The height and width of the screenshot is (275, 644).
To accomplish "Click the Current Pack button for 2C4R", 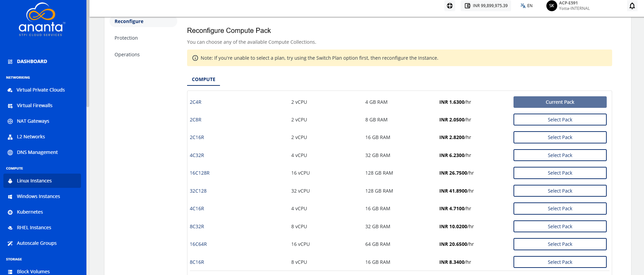I will click(560, 102).
